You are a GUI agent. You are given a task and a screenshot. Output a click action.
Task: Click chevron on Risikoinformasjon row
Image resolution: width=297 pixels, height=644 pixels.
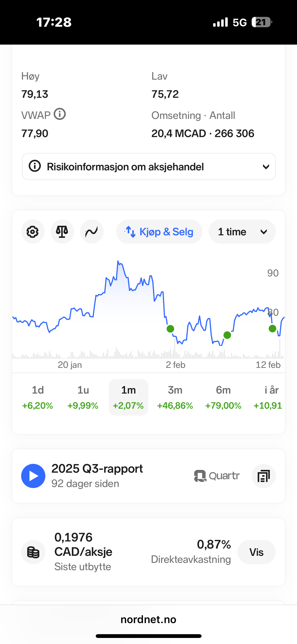(266, 167)
